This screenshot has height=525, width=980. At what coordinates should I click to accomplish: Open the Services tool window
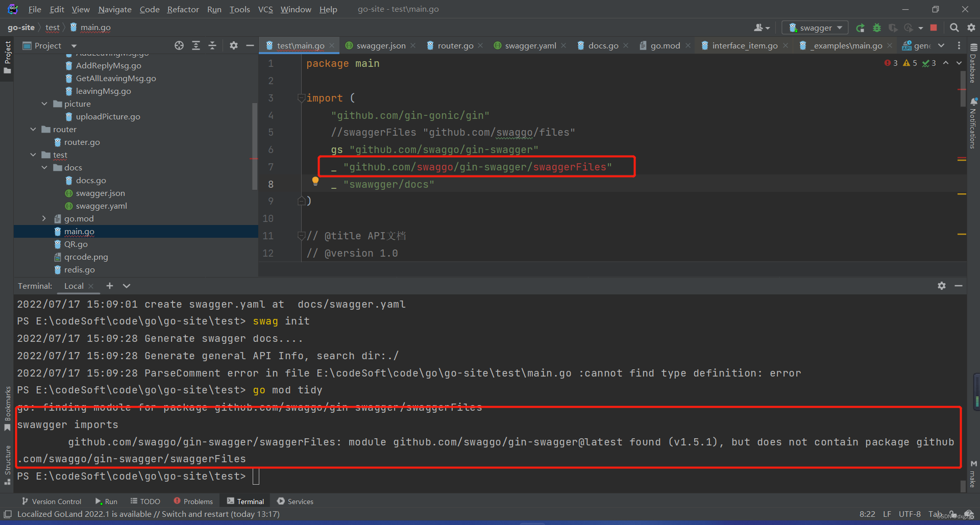(295, 502)
